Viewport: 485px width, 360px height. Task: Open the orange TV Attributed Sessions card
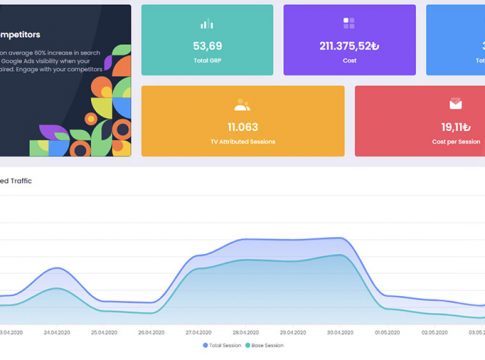click(243, 121)
